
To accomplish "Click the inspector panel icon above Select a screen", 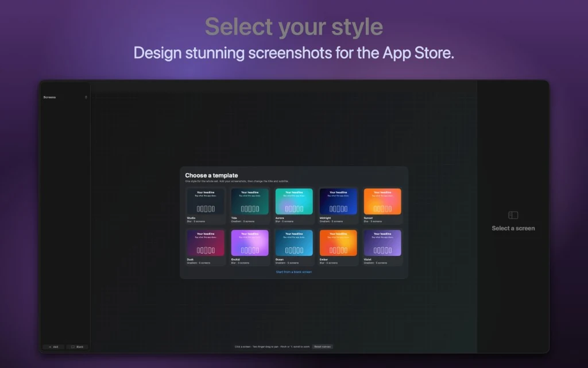I will coord(513,215).
